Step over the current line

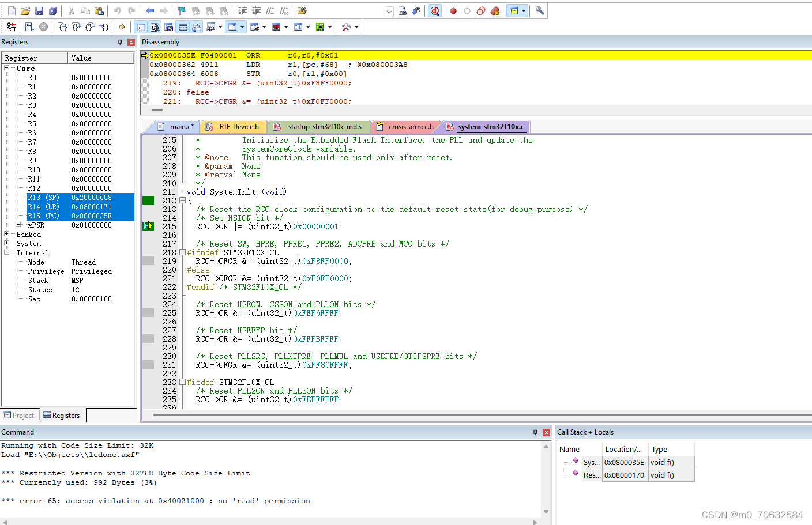[x=77, y=27]
